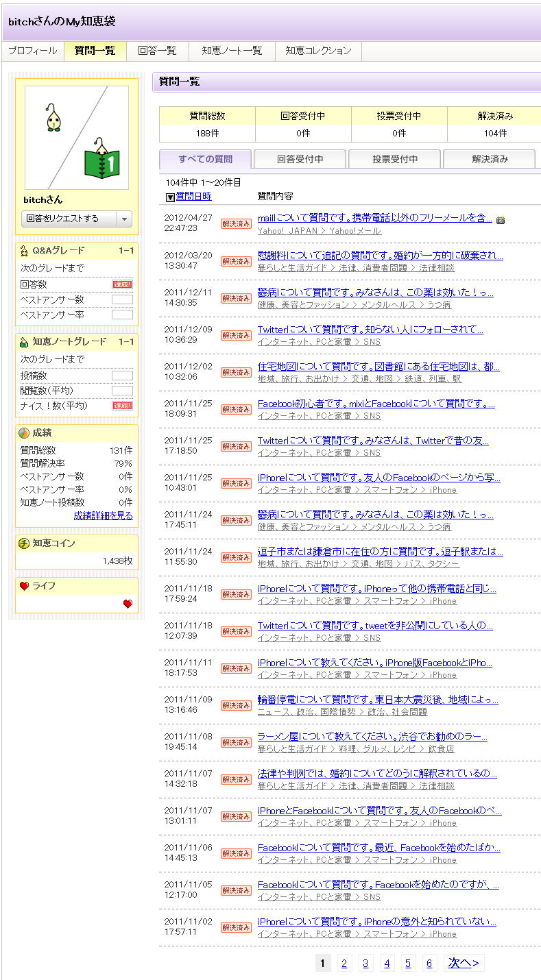Open dropdown arrow next to 回答をリクエストする
Screen dimensions: 541x980
pyautogui.click(x=124, y=219)
